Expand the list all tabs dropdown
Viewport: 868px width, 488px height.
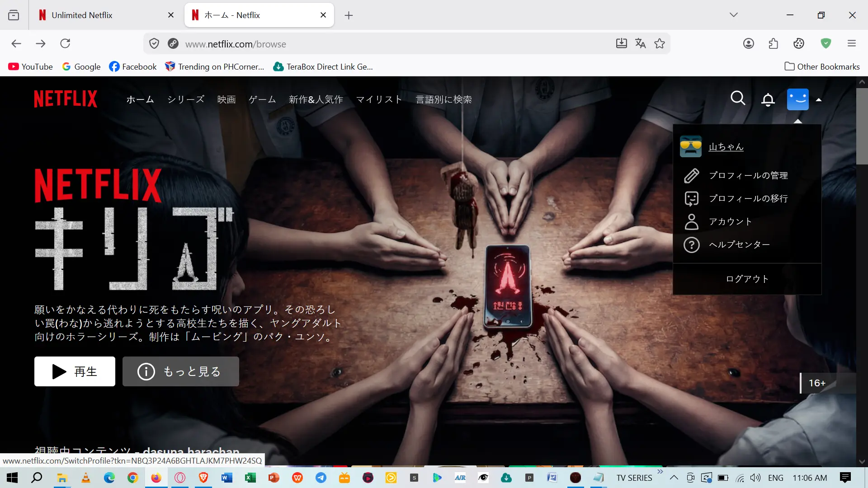tap(734, 15)
